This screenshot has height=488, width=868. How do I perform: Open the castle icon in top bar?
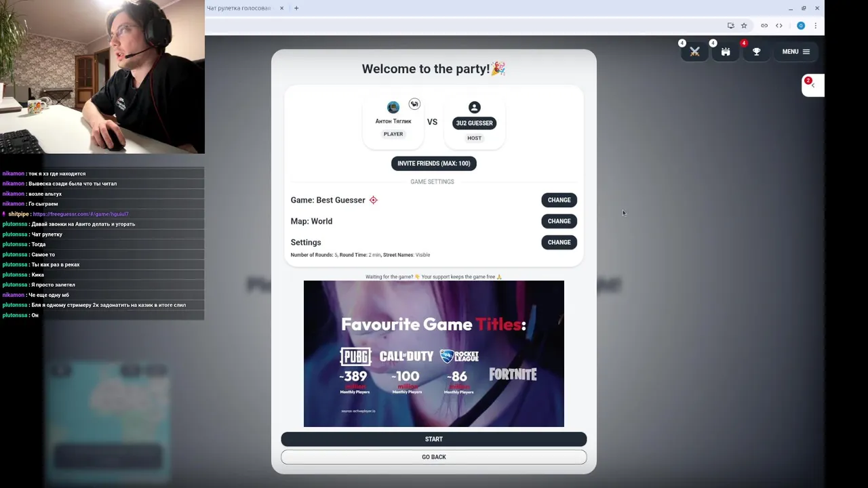coord(726,52)
